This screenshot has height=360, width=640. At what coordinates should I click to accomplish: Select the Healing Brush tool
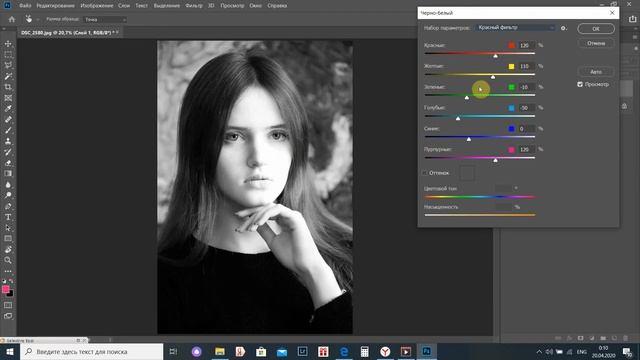[8, 120]
